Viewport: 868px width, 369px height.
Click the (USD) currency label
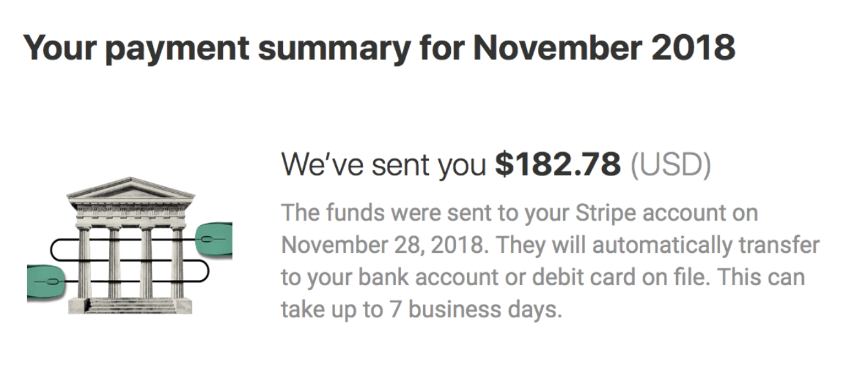[x=670, y=166]
